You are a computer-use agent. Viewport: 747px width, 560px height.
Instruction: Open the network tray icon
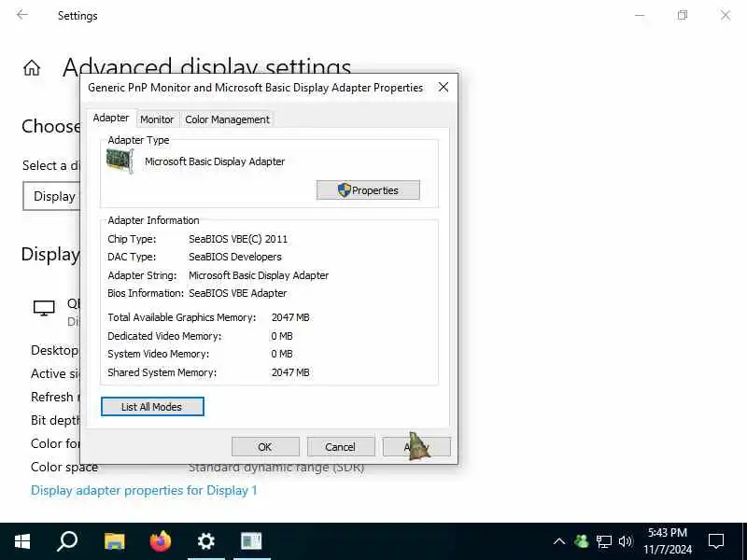point(603,541)
